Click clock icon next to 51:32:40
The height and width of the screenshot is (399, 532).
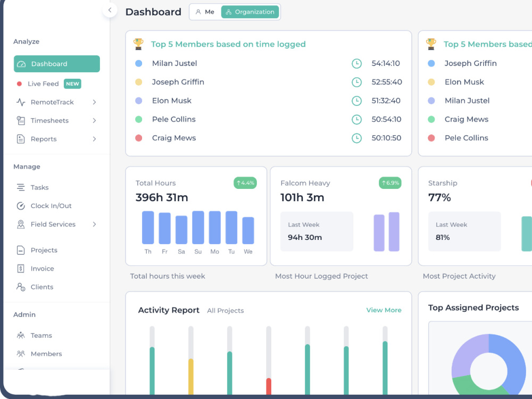point(356,101)
